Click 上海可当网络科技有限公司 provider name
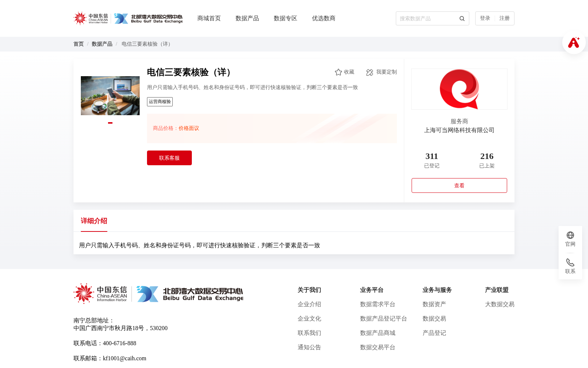The width and height of the screenshot is (588, 368). click(459, 130)
